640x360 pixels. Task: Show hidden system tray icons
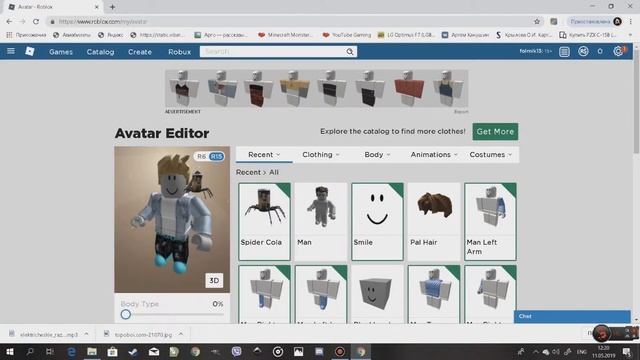[536, 351]
